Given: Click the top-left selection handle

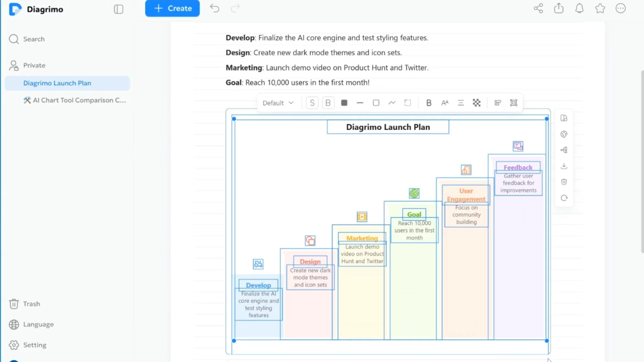Looking at the screenshot, I should [x=234, y=119].
